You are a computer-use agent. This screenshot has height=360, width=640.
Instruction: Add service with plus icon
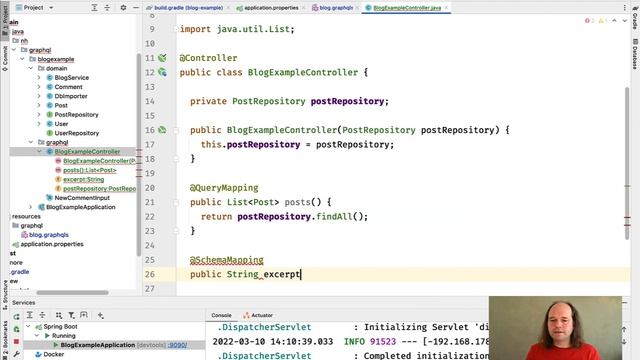100,315
